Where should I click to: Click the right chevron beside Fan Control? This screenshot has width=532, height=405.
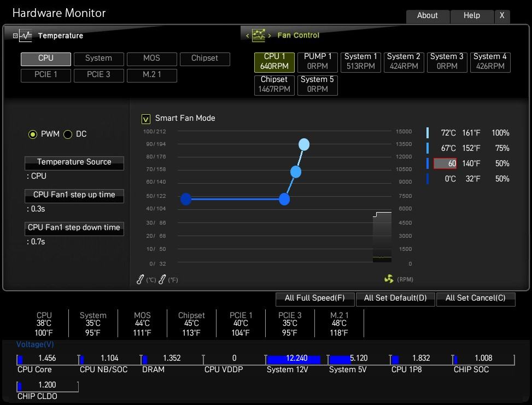(270, 36)
